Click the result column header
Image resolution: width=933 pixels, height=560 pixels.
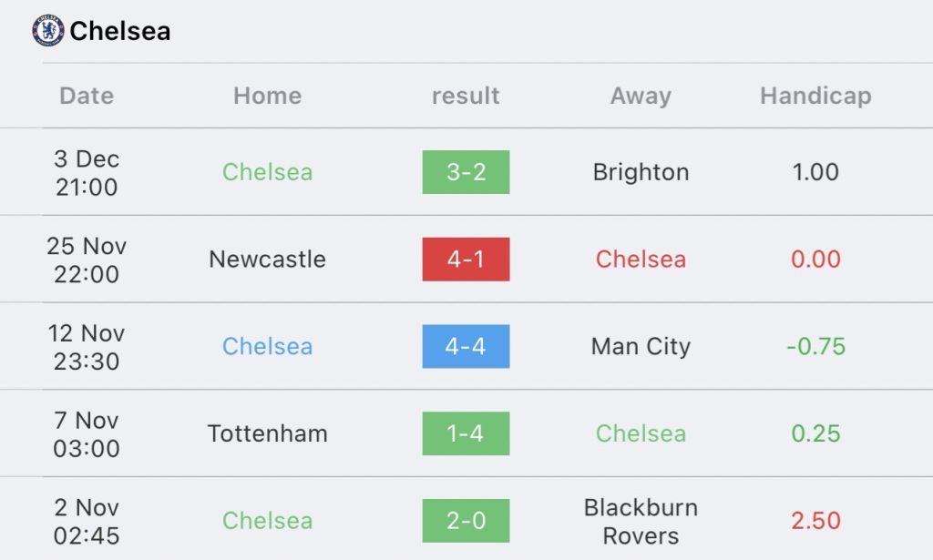pyautogui.click(x=466, y=96)
